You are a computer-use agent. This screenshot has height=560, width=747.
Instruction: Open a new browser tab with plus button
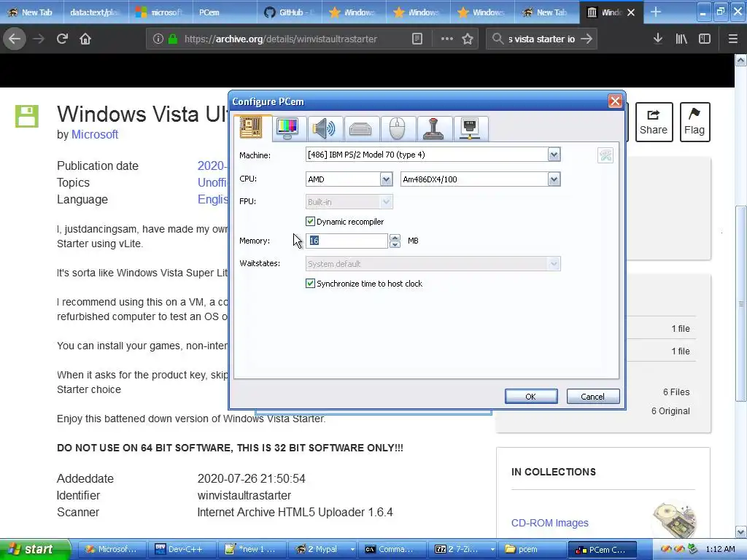click(x=656, y=12)
